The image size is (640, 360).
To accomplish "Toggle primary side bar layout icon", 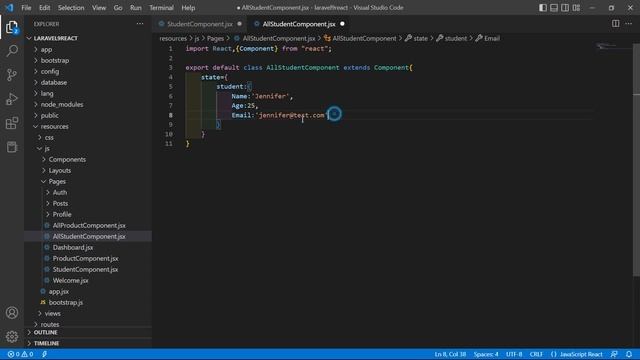I will [543, 8].
